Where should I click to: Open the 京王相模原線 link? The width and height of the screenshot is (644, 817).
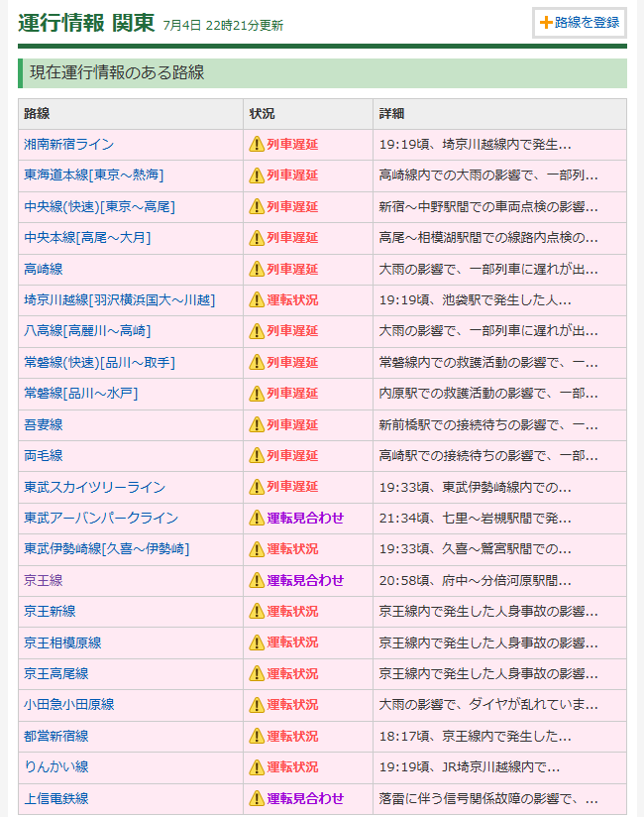(x=62, y=642)
